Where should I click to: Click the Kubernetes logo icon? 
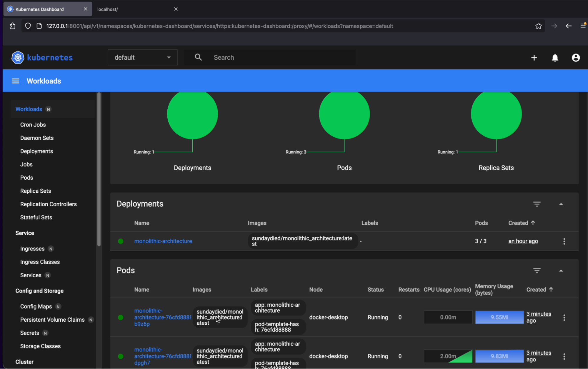click(18, 57)
